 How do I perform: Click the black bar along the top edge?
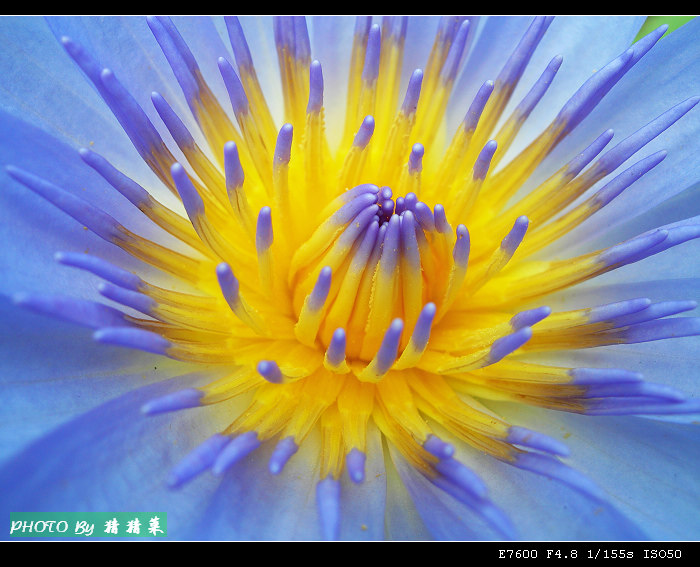pos(350,7)
